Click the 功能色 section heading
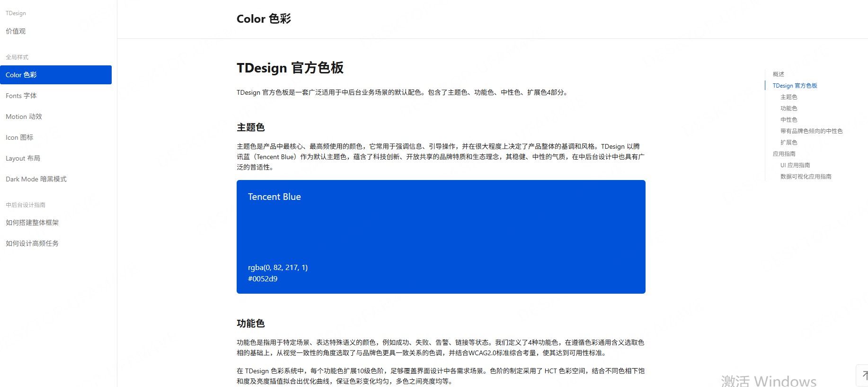The image size is (868, 387). point(251,324)
